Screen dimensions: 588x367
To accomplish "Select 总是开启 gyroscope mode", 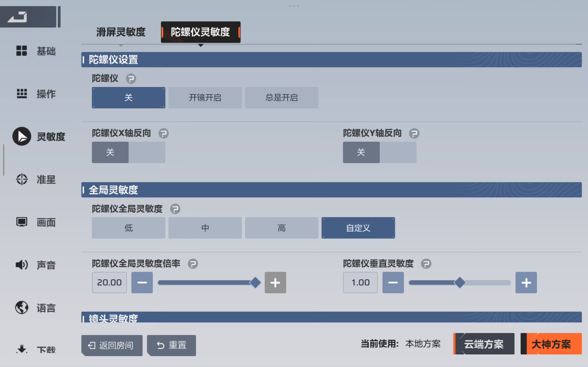I will tap(282, 98).
